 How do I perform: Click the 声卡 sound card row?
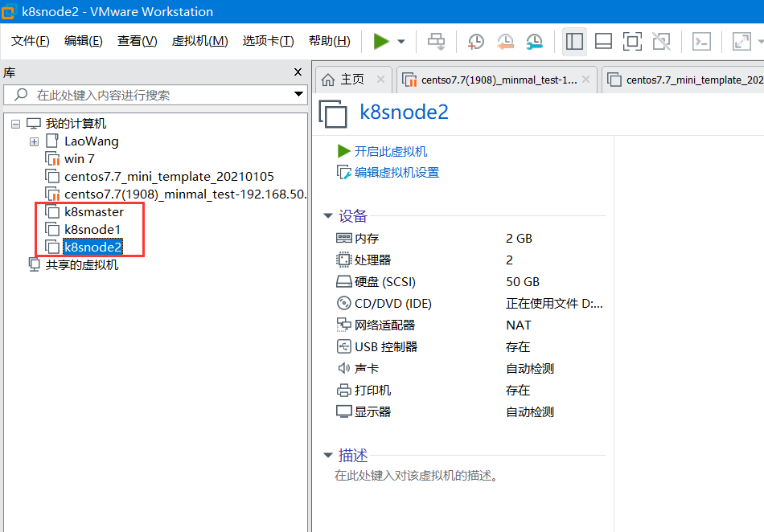tap(469, 368)
